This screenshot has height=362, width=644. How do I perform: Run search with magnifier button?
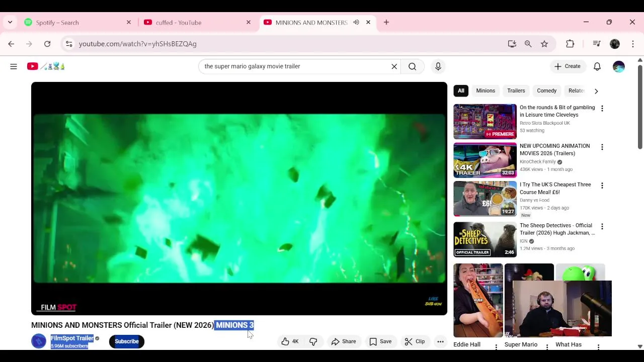coord(412,66)
